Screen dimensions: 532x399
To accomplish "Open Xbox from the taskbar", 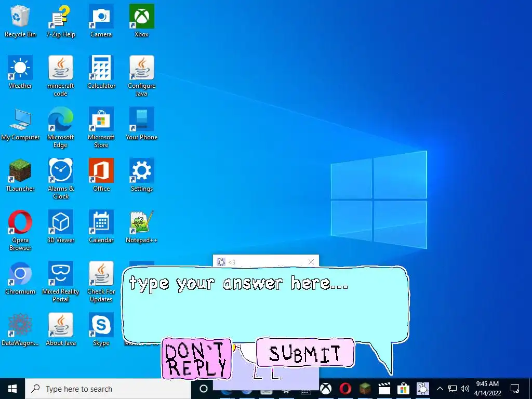I will 326,389.
